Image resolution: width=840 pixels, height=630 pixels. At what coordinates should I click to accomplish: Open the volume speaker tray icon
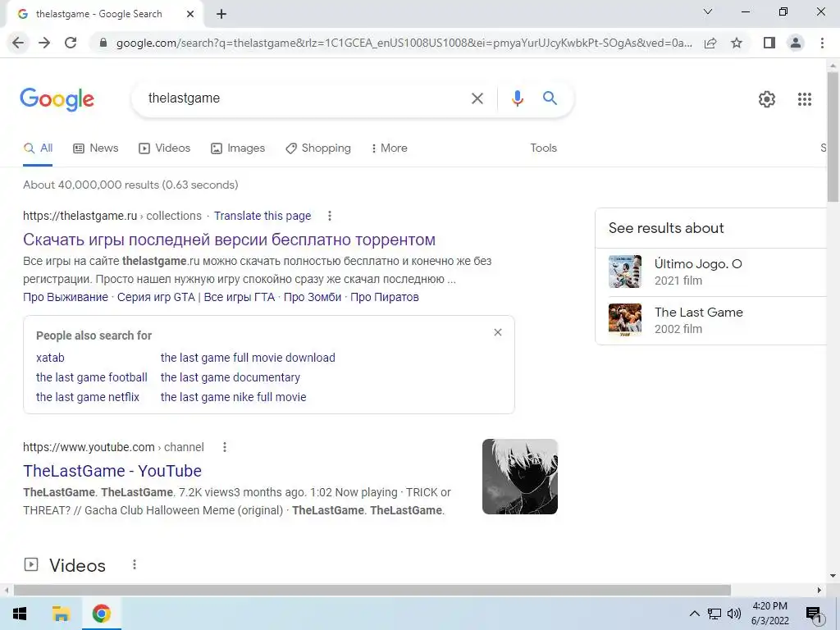[x=734, y=614]
